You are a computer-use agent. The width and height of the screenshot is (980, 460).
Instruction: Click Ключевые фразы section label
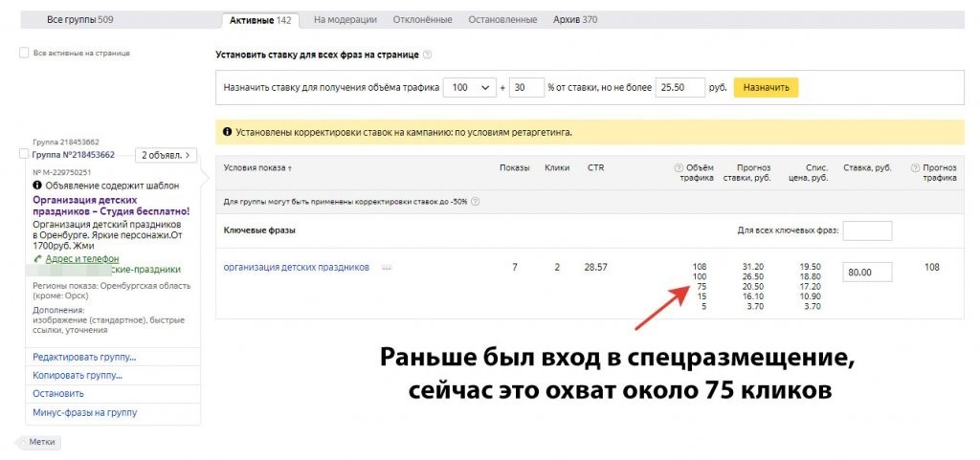259,230
